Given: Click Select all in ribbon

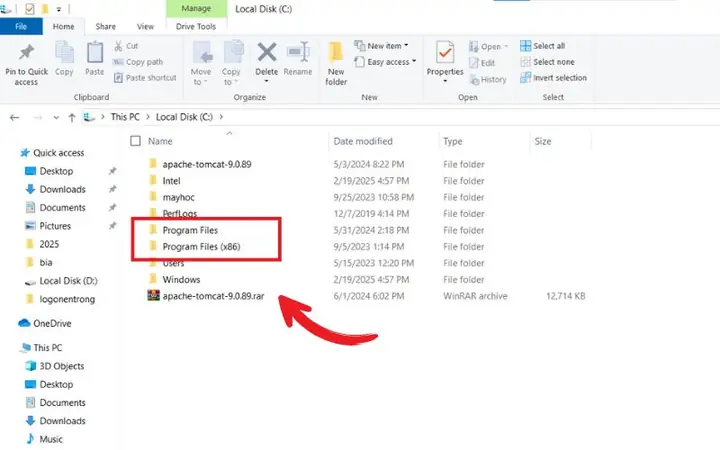Looking at the screenshot, I should point(543,46).
